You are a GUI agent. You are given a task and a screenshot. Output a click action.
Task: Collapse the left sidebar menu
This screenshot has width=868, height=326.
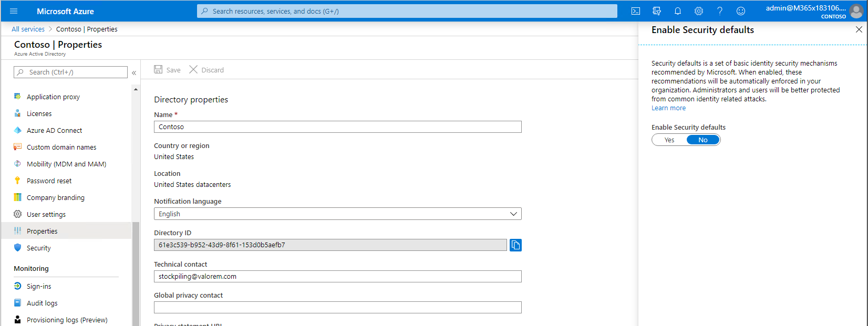point(134,72)
